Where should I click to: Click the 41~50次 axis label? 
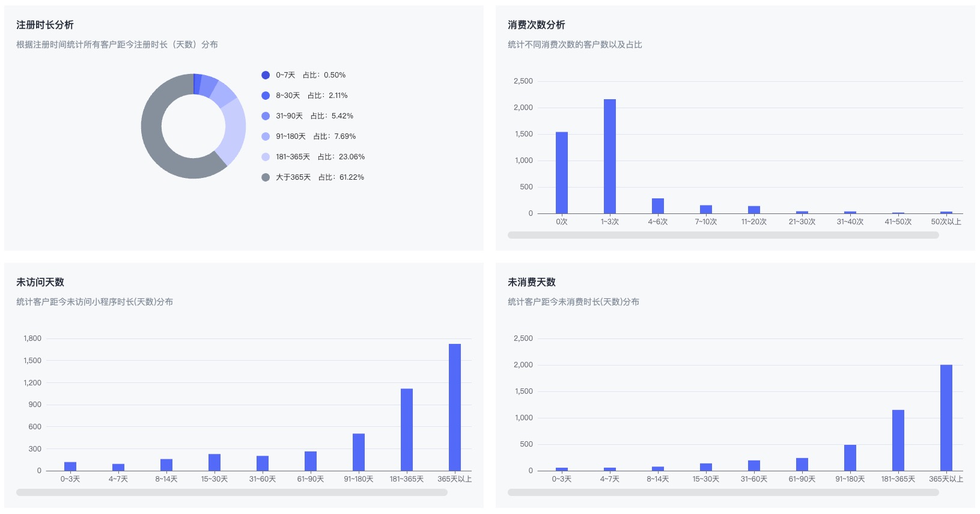[x=898, y=222]
